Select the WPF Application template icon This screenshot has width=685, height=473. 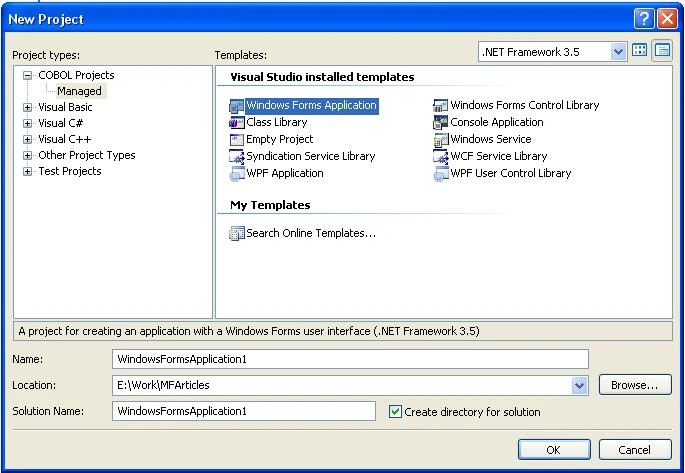(237, 174)
